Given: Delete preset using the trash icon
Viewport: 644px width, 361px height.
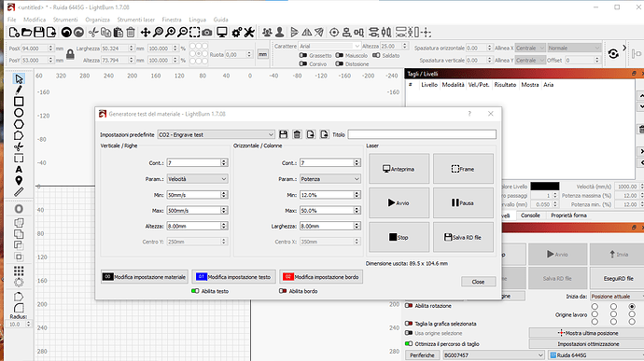Looking at the screenshot, I should point(297,134).
